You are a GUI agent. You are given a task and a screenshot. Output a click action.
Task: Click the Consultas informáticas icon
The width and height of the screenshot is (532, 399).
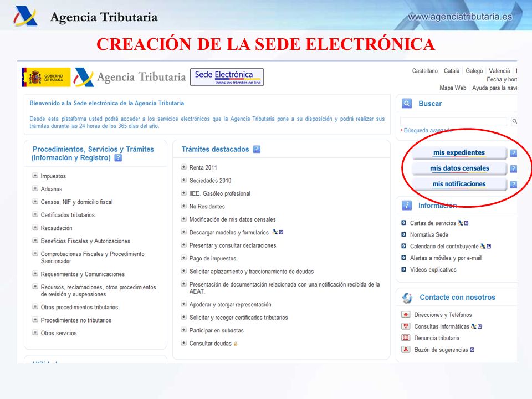406,326
